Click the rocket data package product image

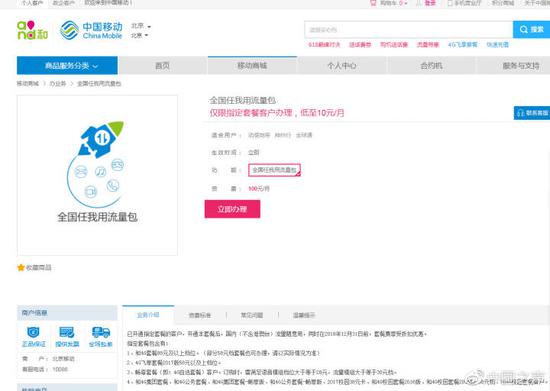[x=97, y=175]
